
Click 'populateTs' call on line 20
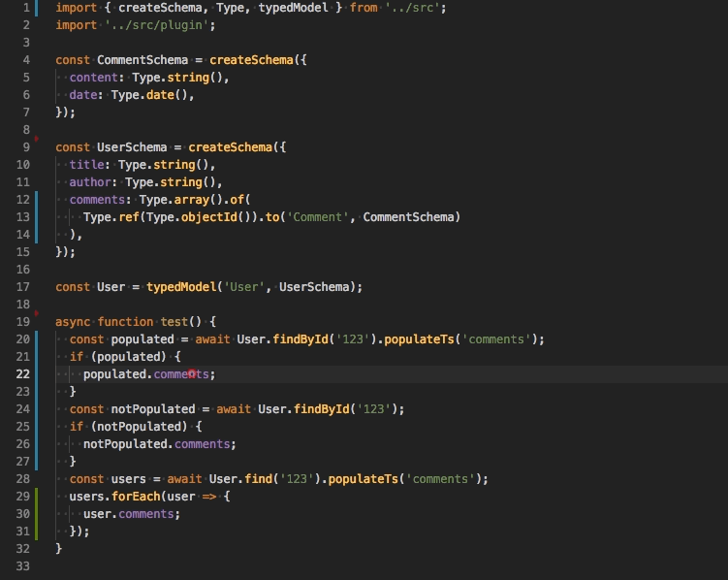[419, 339]
